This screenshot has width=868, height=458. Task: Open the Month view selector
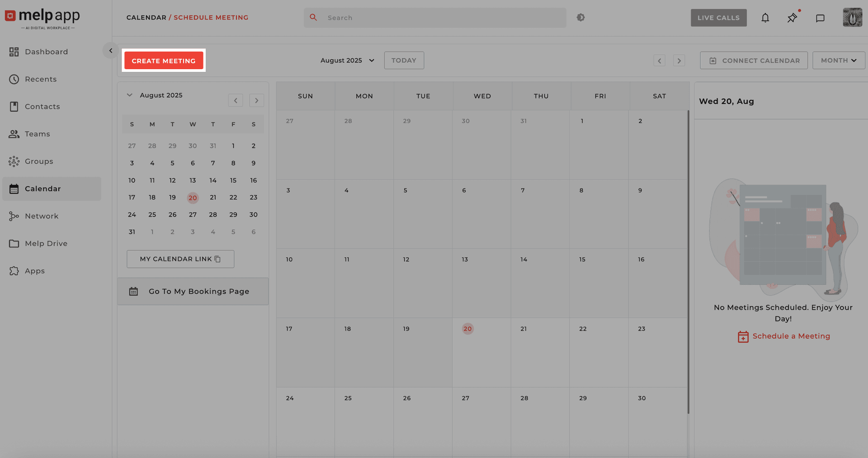(x=838, y=60)
